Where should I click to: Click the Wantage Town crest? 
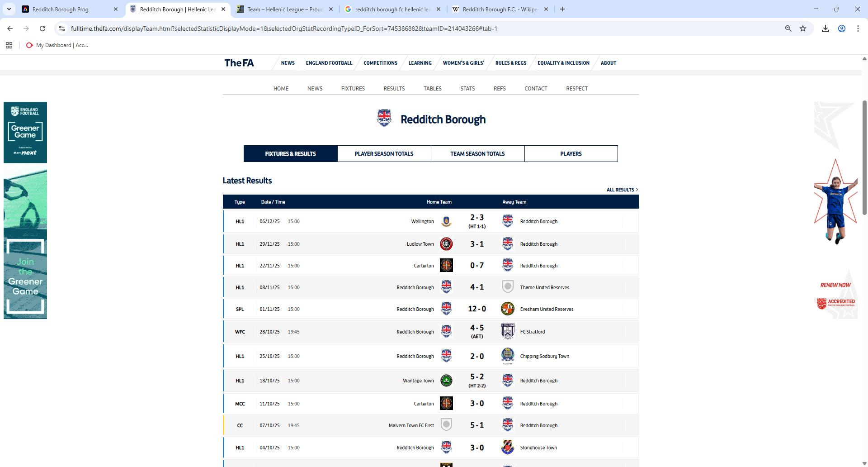[446, 381]
